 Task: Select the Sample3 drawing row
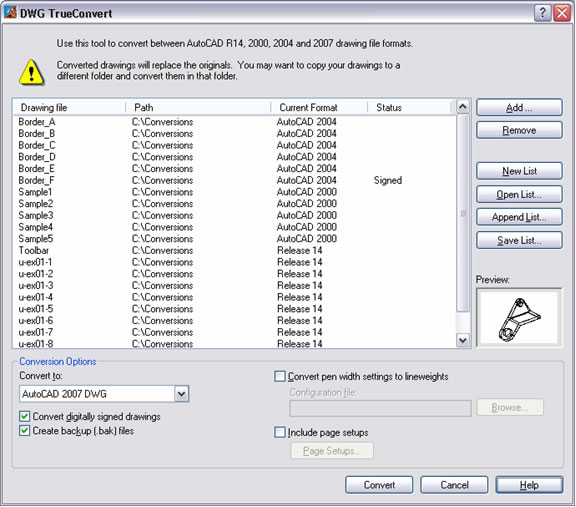coord(235,215)
